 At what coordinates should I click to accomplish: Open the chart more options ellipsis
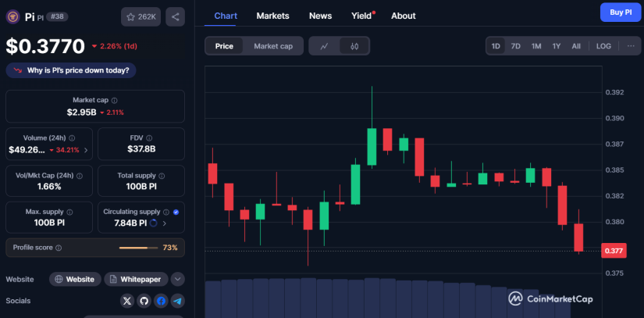tap(631, 46)
